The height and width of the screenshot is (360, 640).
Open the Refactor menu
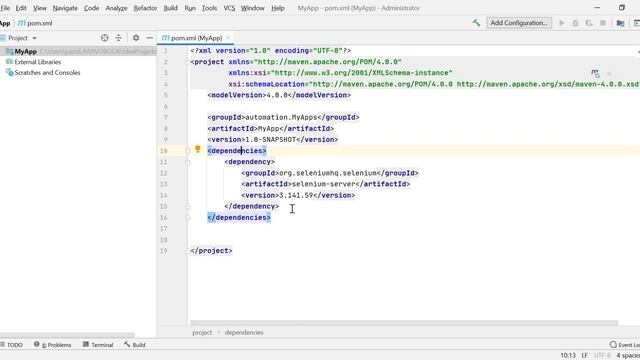(145, 8)
